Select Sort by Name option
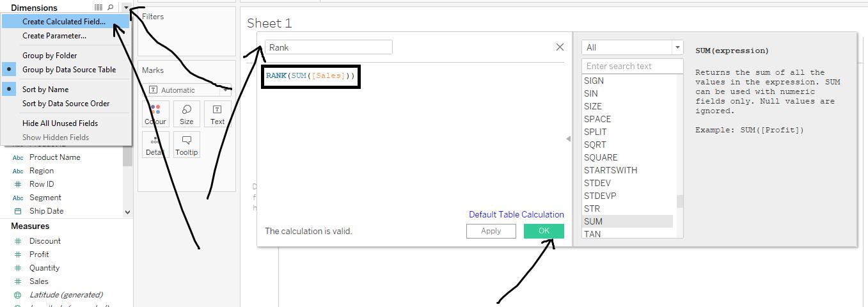The width and height of the screenshot is (868, 307). (x=45, y=90)
